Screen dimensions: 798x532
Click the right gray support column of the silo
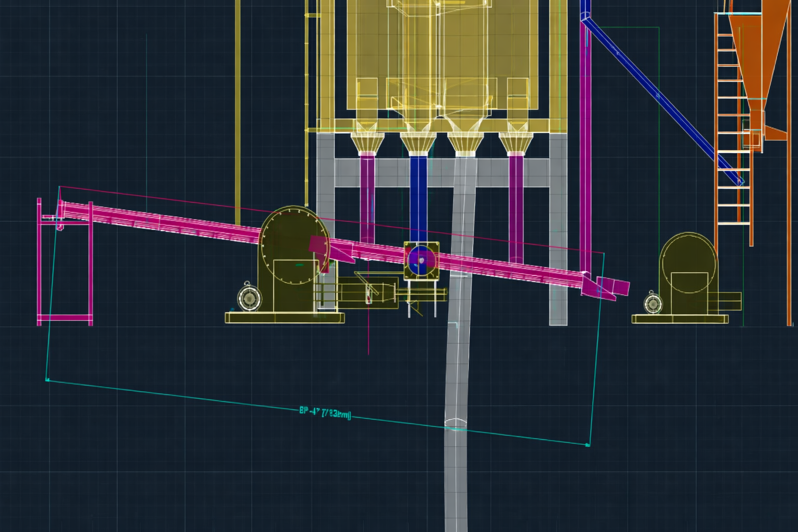tap(558, 234)
